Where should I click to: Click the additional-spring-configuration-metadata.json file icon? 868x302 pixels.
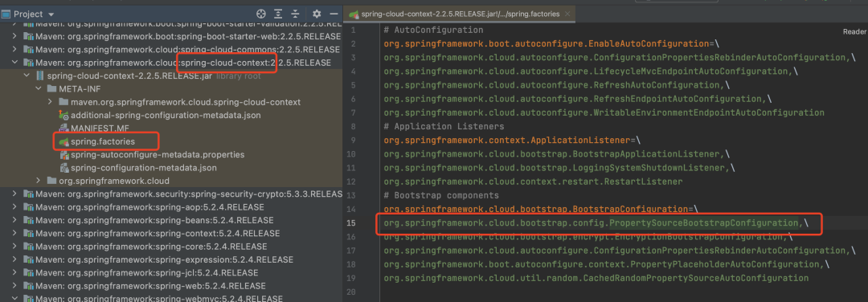coord(63,116)
